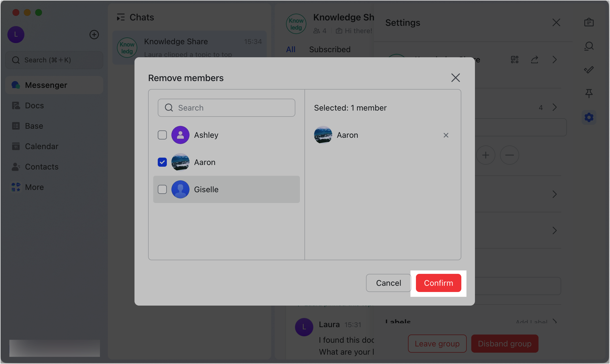Select the Settings gear icon in right rail

coord(589,117)
